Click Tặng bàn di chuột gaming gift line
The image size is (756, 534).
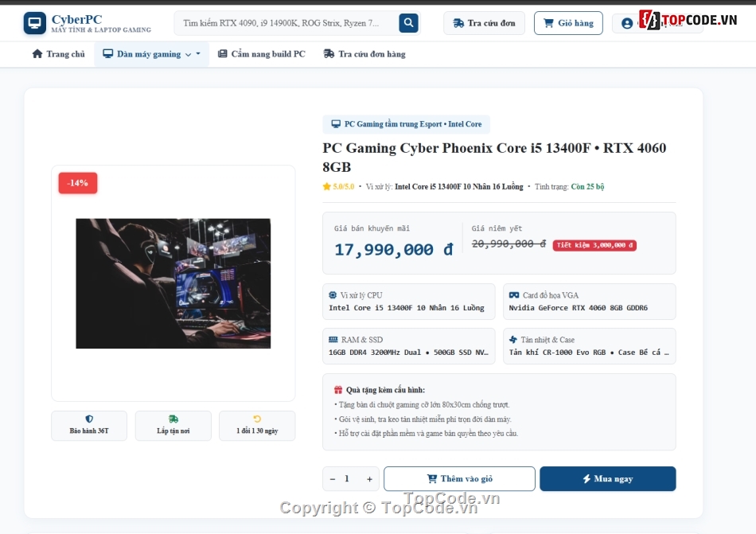422,405
